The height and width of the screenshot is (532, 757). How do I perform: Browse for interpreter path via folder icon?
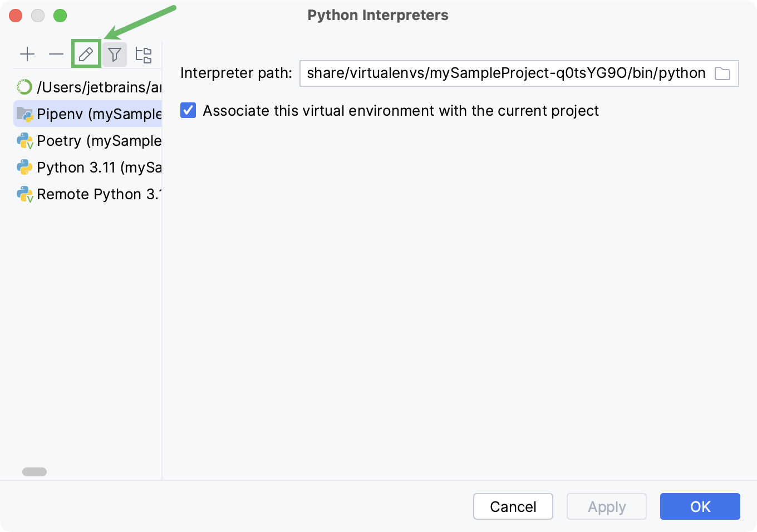pyautogui.click(x=722, y=73)
